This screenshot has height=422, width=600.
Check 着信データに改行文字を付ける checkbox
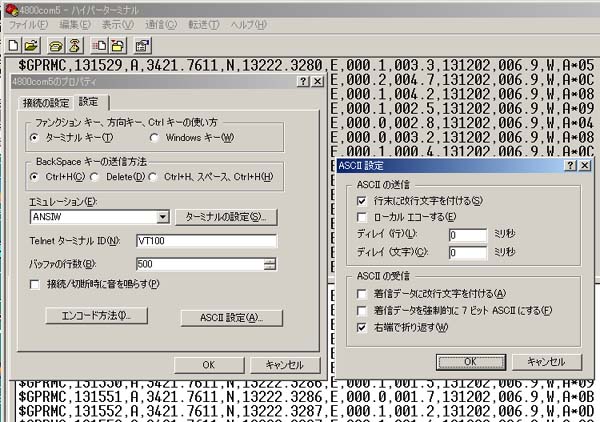click(x=362, y=294)
